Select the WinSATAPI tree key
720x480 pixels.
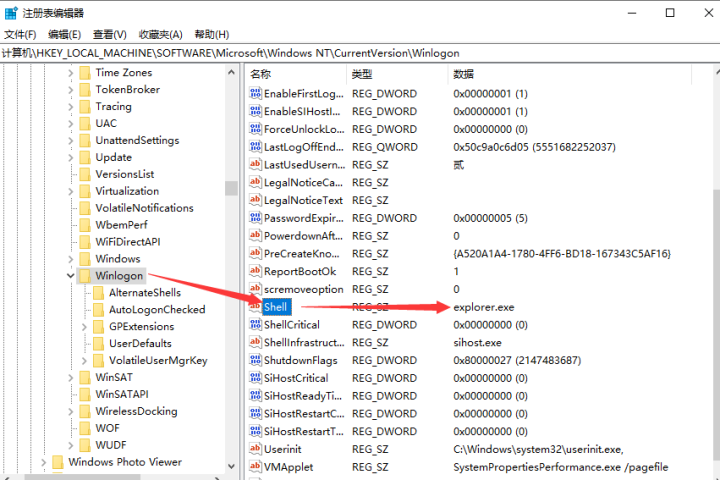pos(122,394)
